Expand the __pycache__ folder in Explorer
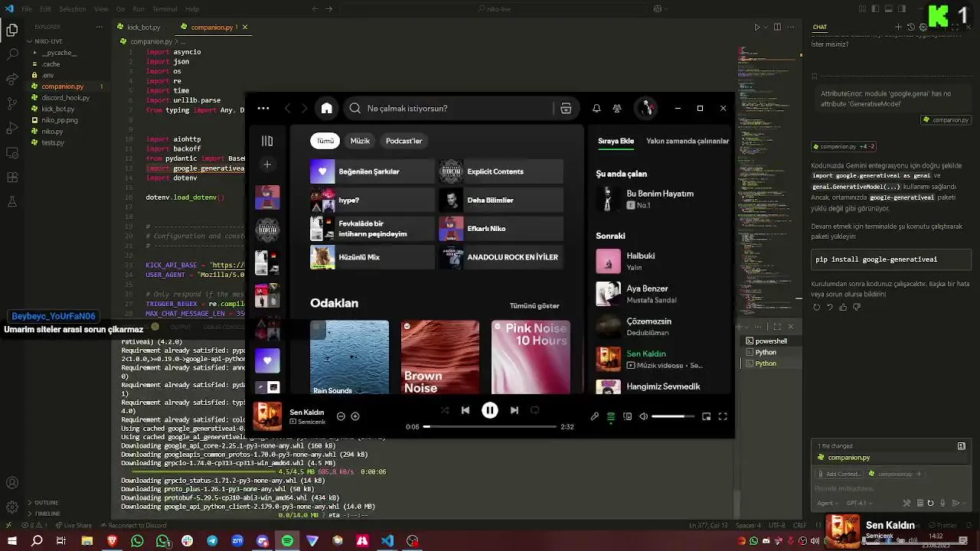This screenshot has width=980, height=551. point(58,53)
